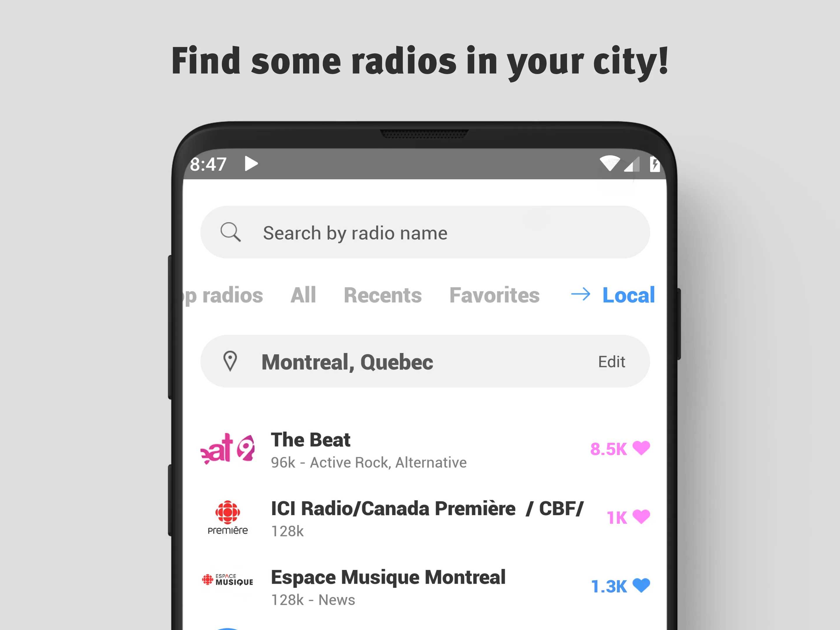Tap the location pin icon
840x630 pixels.
[x=230, y=361]
